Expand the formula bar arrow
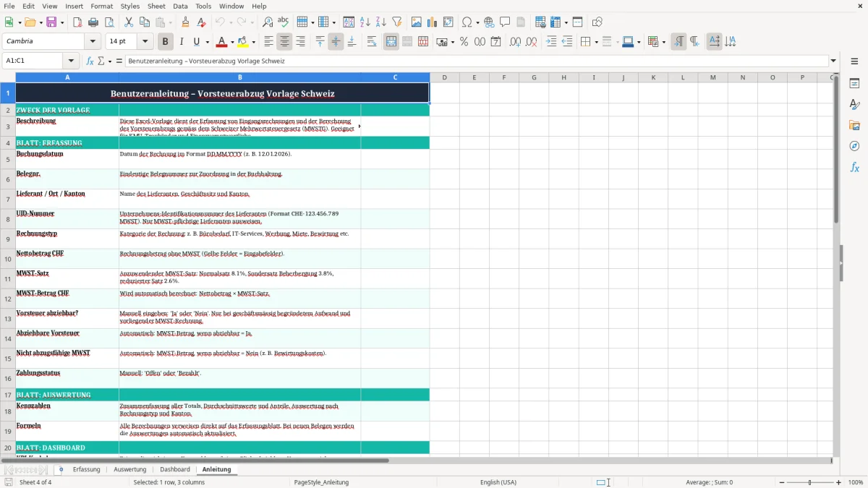 833,61
